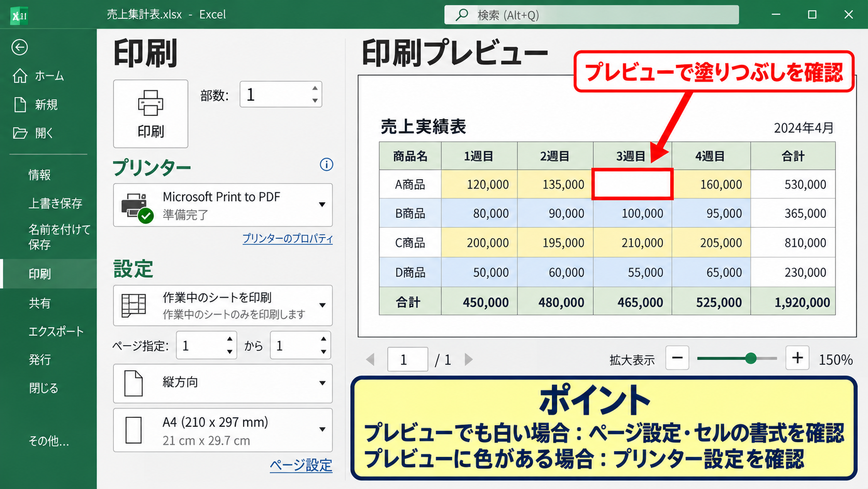Open the プリンターのプロパティ link
The height and width of the screenshot is (489, 868).
(288, 239)
